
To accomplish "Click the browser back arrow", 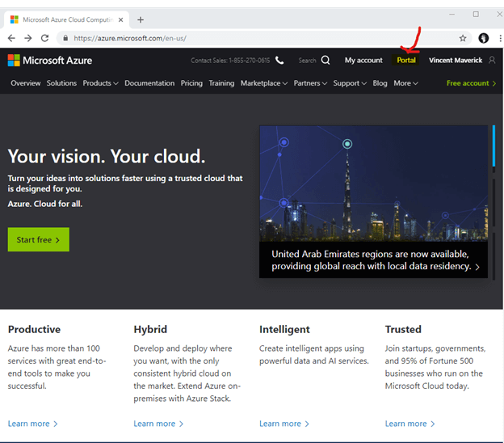I will click(x=11, y=38).
